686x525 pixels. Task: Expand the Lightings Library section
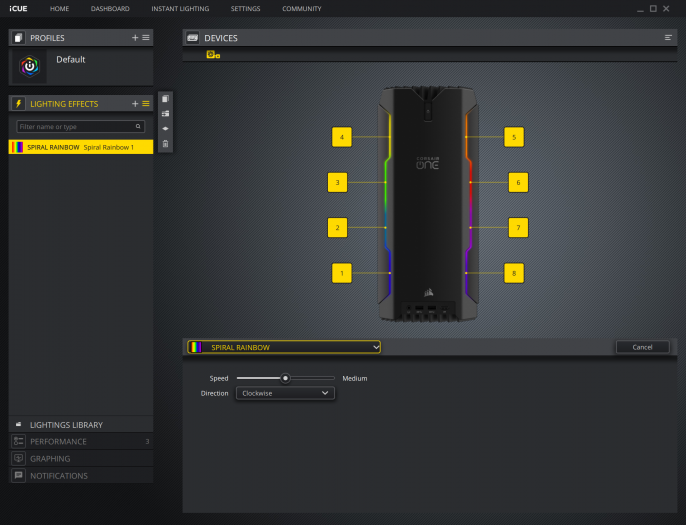coord(81,425)
